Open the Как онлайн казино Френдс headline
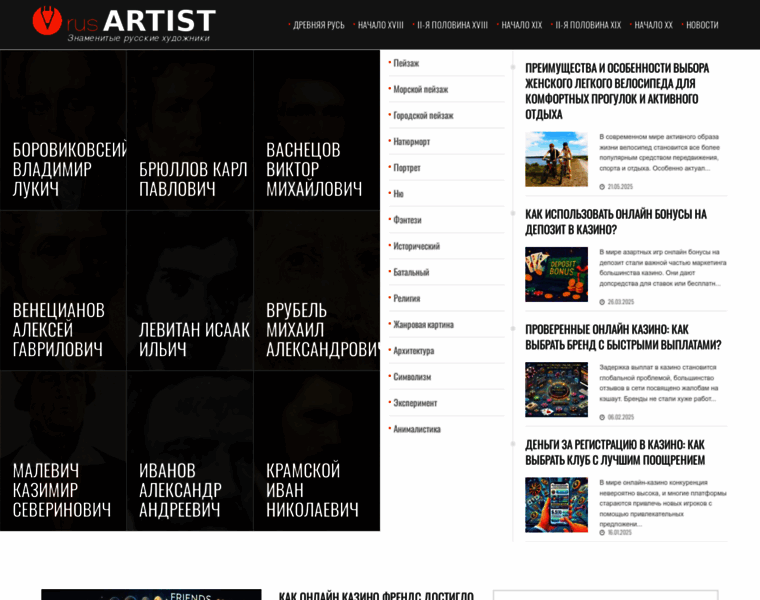Viewport: 760px width, 600px height. pos(376,596)
